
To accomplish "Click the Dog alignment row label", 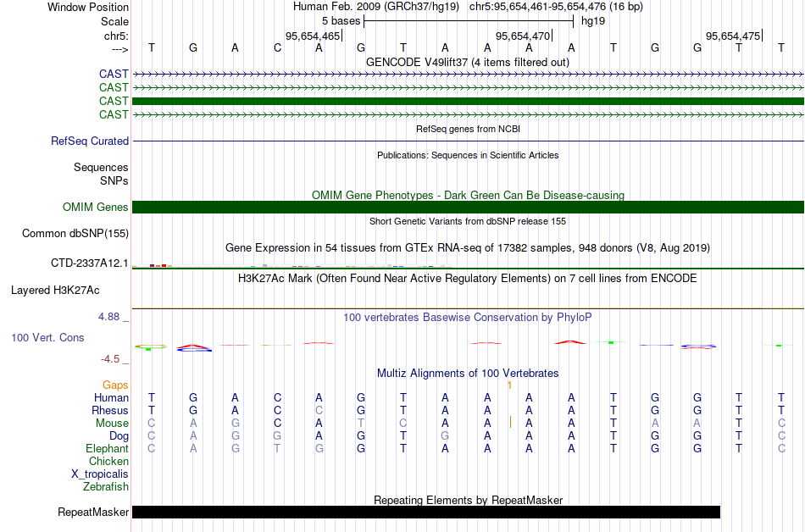I will click(119, 436).
